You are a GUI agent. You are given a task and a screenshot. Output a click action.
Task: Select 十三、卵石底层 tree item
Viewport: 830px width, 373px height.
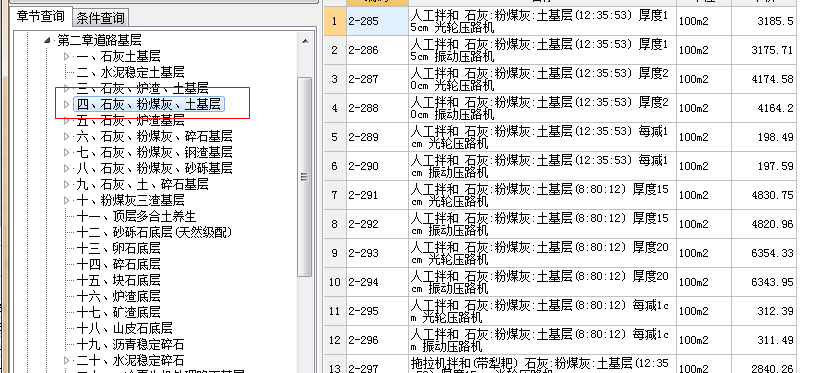[118, 248]
